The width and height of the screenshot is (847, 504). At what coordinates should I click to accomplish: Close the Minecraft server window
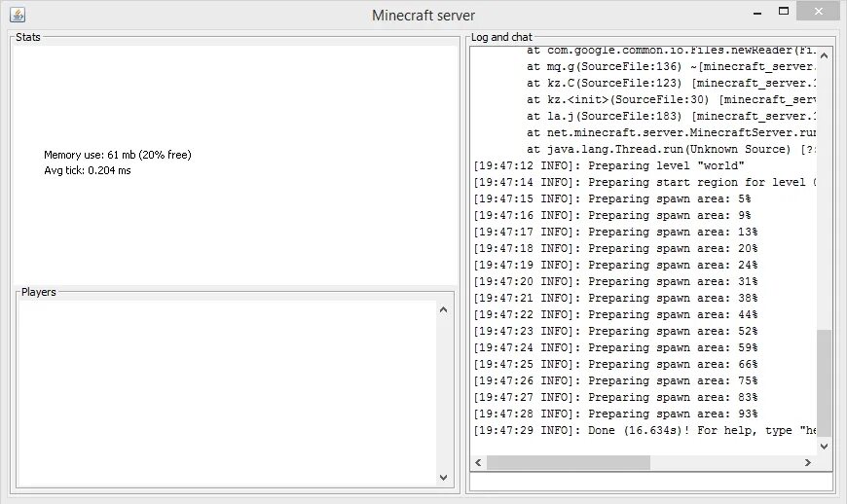tap(819, 11)
